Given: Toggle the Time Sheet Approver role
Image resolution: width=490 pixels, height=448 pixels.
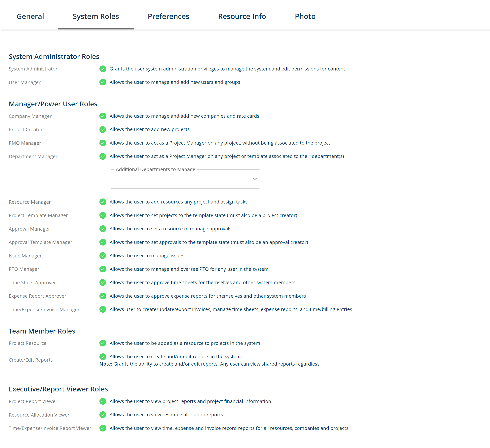Looking at the screenshot, I should pyautogui.click(x=103, y=282).
